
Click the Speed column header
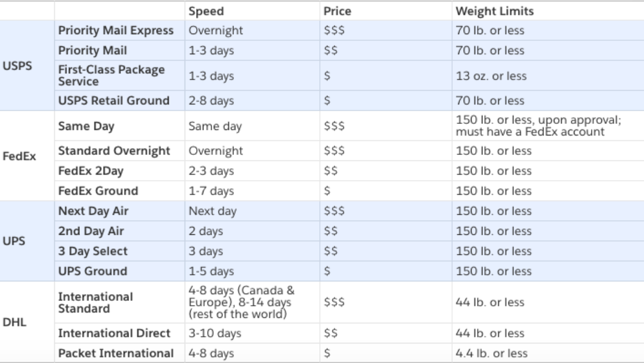206,11
